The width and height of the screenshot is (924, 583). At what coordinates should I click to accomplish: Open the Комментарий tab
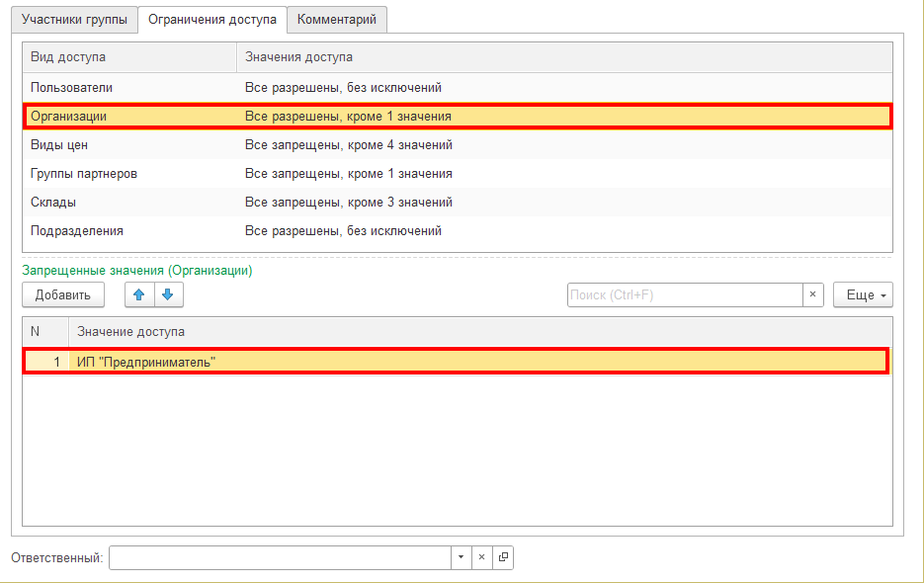(337, 20)
